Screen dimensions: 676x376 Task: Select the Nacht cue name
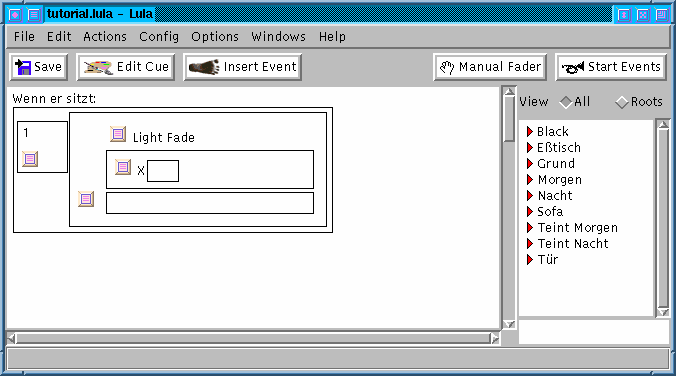pos(555,195)
